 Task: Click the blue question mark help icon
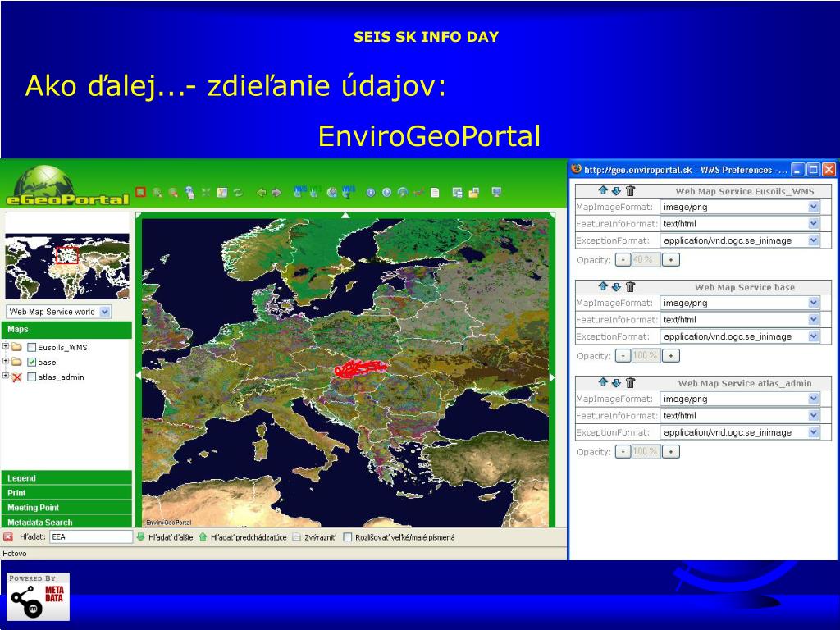coord(386,192)
